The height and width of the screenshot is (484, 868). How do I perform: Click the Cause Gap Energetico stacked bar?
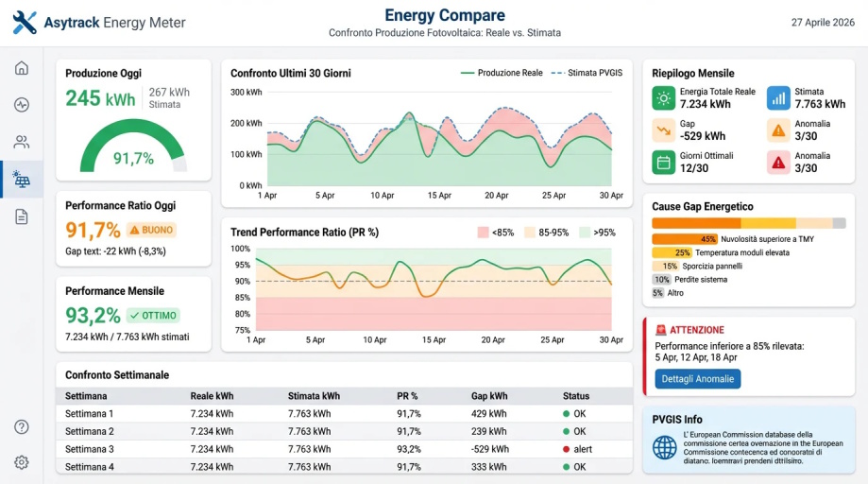tap(748, 223)
